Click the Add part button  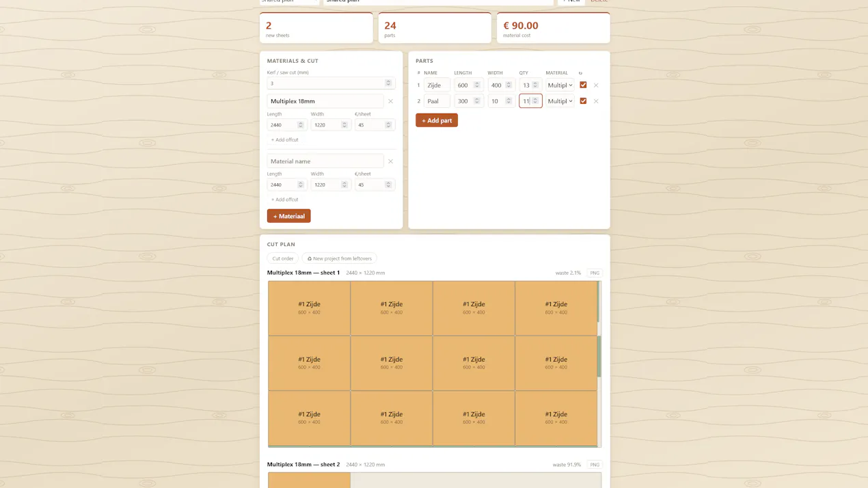(x=437, y=120)
